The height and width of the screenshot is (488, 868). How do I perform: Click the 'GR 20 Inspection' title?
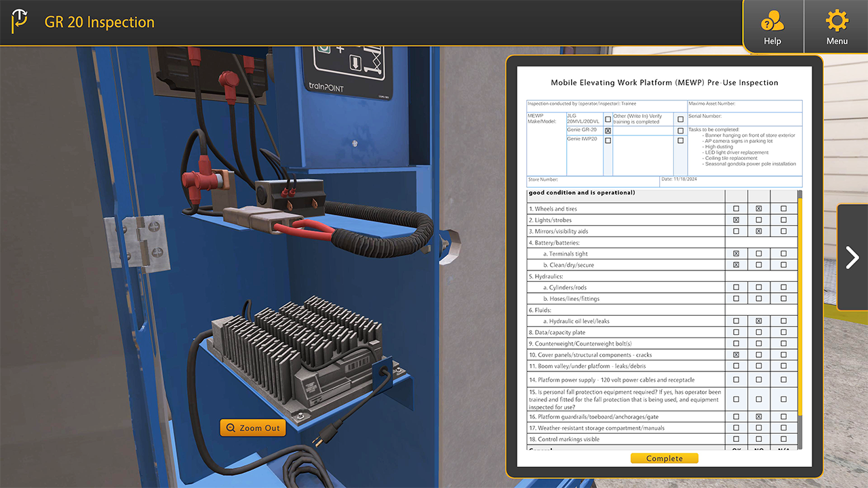100,22
